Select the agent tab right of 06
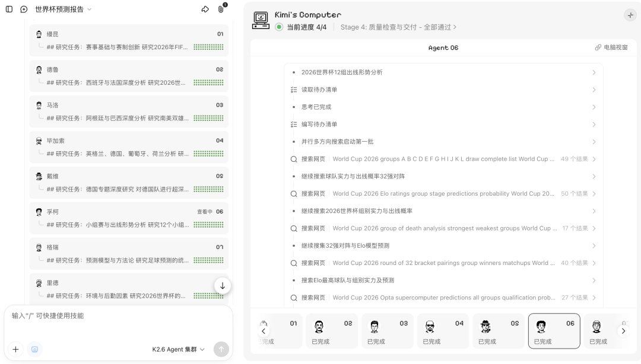Screen dimensions: 641x364 tap(606, 331)
